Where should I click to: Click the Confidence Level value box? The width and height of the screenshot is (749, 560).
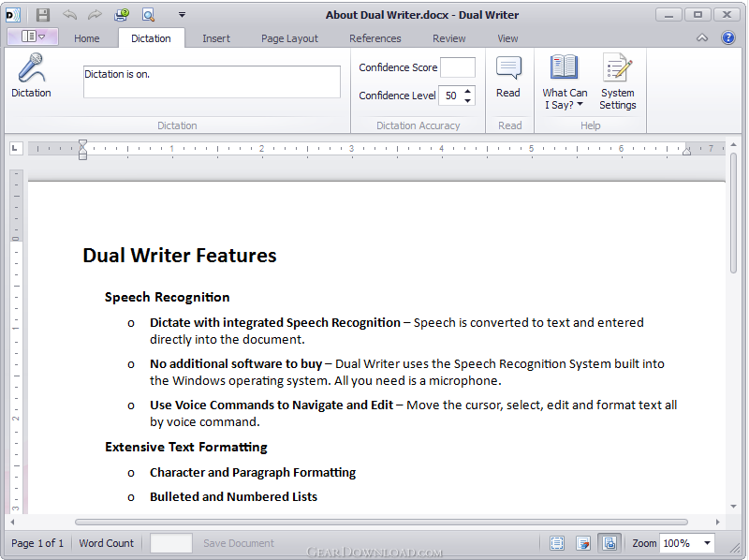(451, 96)
